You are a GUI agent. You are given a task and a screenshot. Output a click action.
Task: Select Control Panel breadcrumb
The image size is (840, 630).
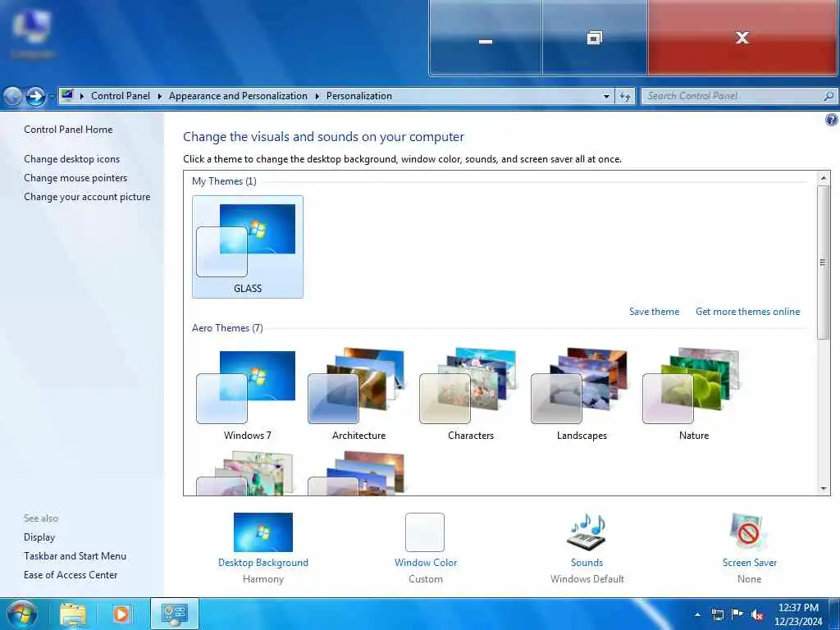click(x=121, y=96)
